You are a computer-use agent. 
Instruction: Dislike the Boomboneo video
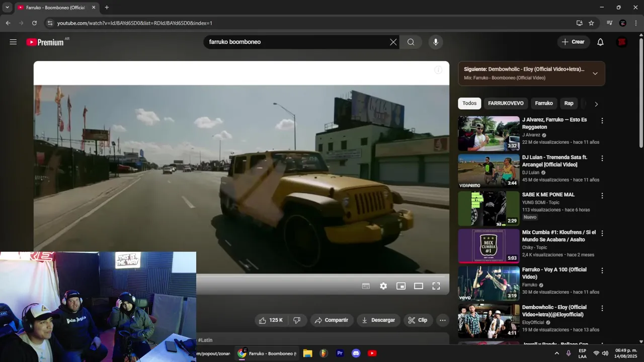click(297, 320)
